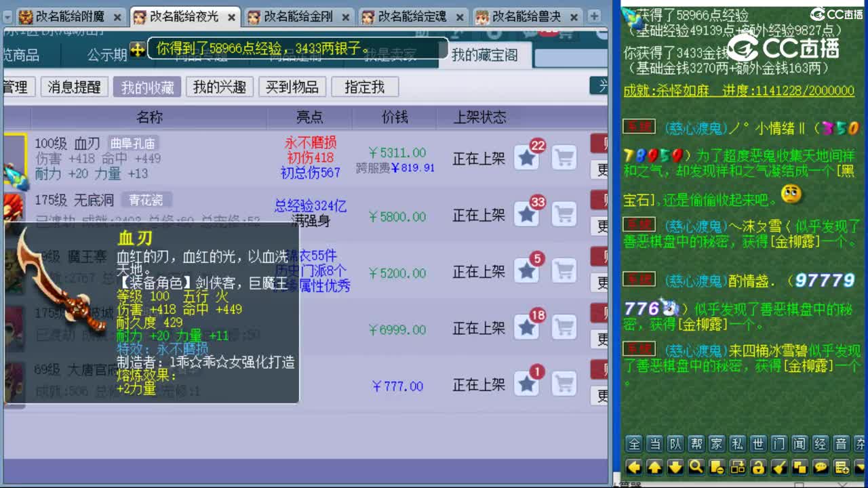
Task: Select the 经 chat channel
Action: point(821,444)
